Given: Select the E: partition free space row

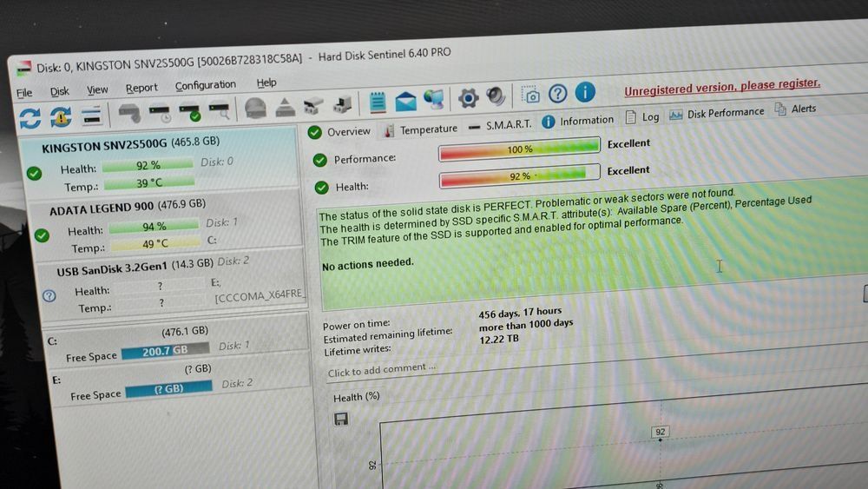Looking at the screenshot, I should pyautogui.click(x=180, y=382).
